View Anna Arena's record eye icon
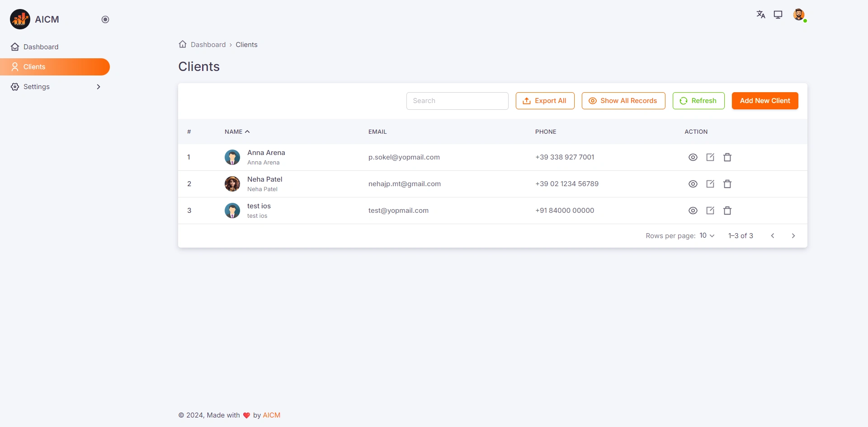 693,157
